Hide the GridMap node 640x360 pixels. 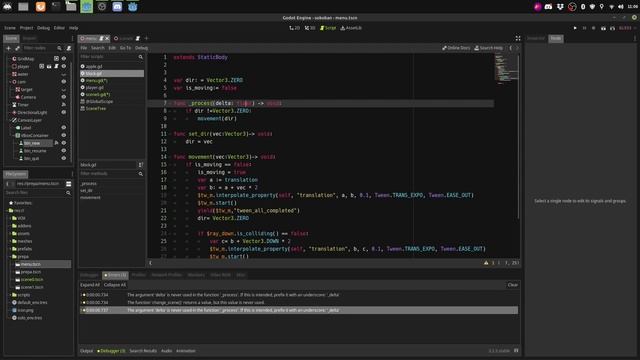tap(64, 59)
